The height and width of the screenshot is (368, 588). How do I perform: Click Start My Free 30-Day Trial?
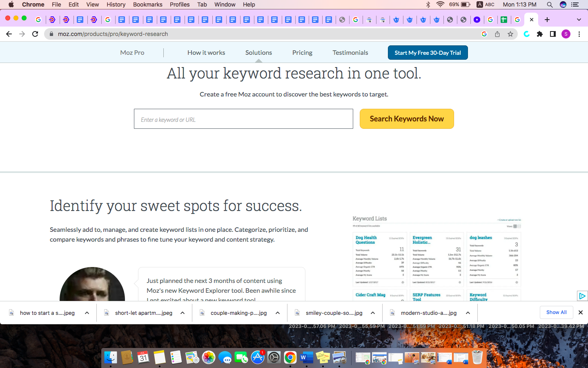tap(428, 53)
